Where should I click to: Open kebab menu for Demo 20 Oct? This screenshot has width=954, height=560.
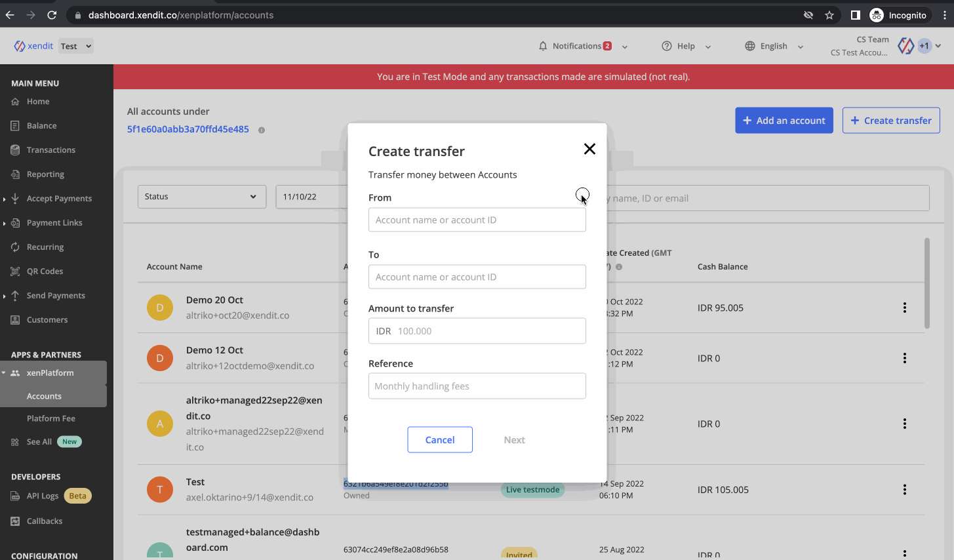pos(904,308)
